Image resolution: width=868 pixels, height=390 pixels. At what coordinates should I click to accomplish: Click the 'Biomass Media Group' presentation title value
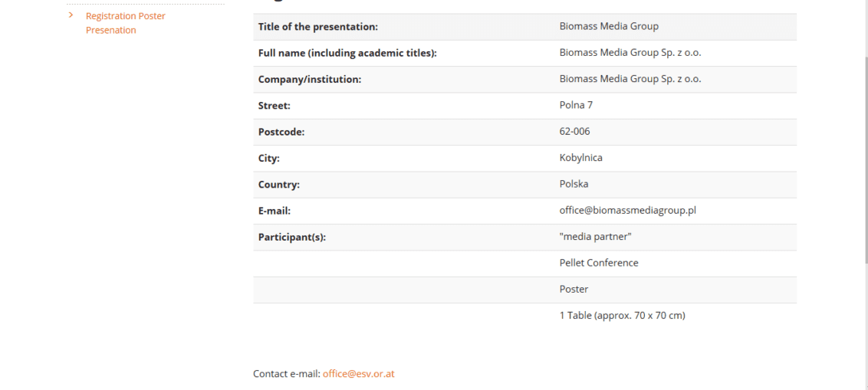click(609, 26)
